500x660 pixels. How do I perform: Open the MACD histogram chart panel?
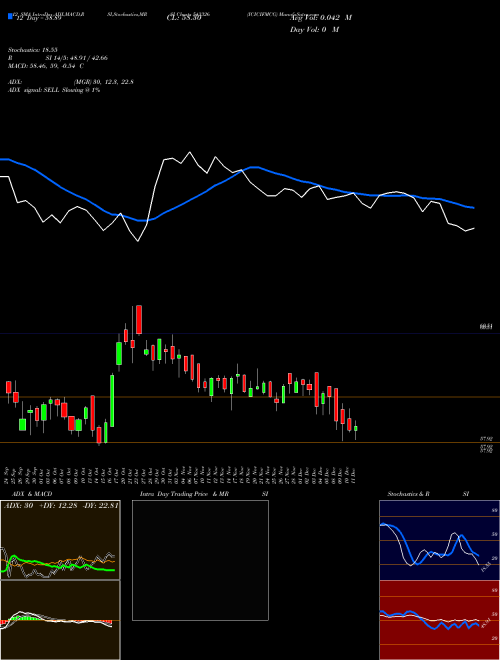[x=60, y=620]
